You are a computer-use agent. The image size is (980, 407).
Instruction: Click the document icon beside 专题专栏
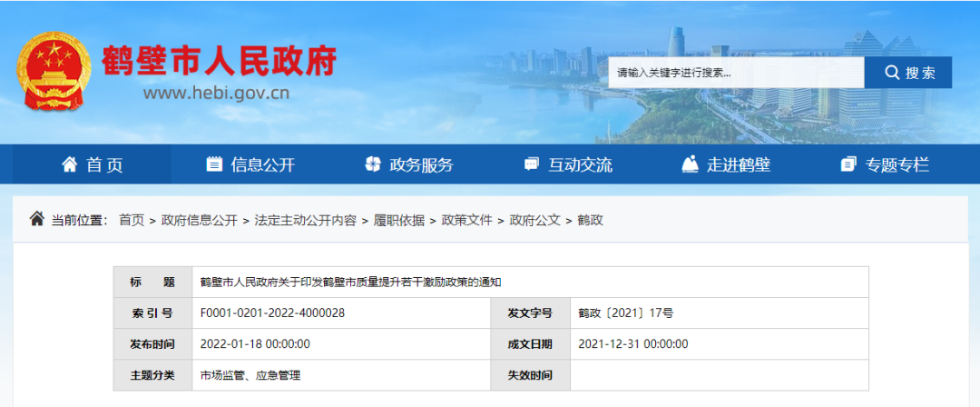point(848,164)
